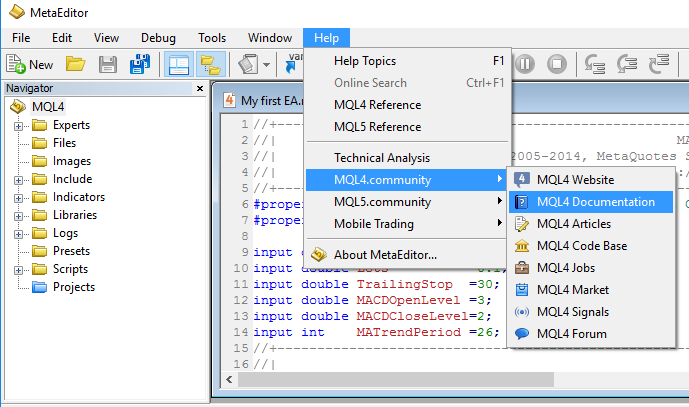Expand the Scripts folder tree node
This screenshot has width=689, height=407.
[18, 270]
